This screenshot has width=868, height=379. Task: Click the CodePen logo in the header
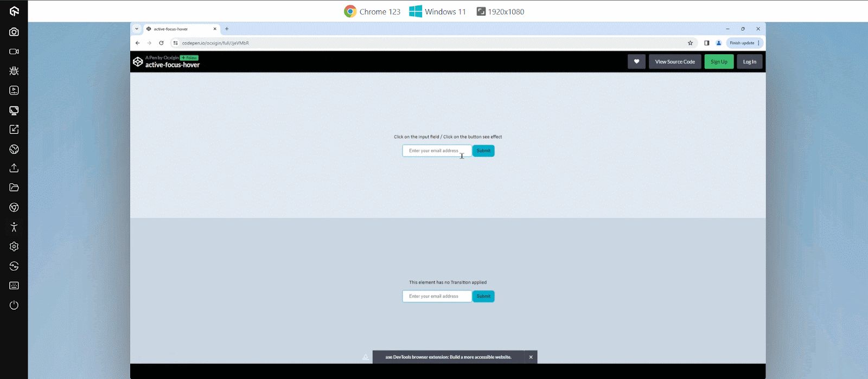[138, 62]
